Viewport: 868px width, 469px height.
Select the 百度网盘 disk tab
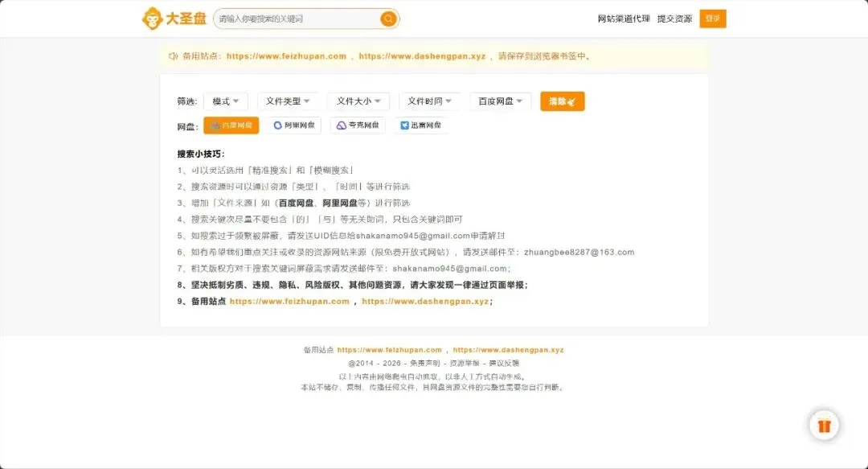pos(231,125)
